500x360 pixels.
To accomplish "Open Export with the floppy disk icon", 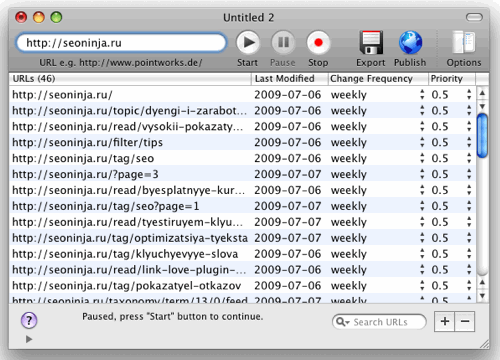I will point(371,43).
